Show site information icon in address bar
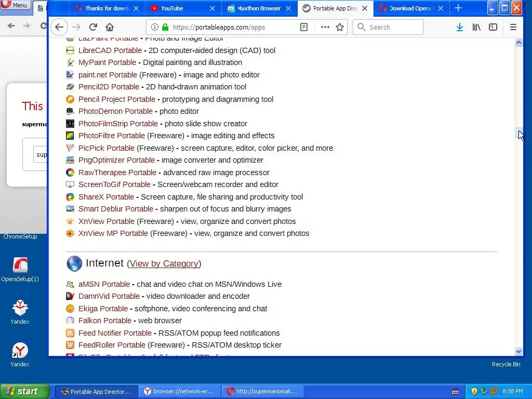Viewport: 532px width, 399px height. 154,27
